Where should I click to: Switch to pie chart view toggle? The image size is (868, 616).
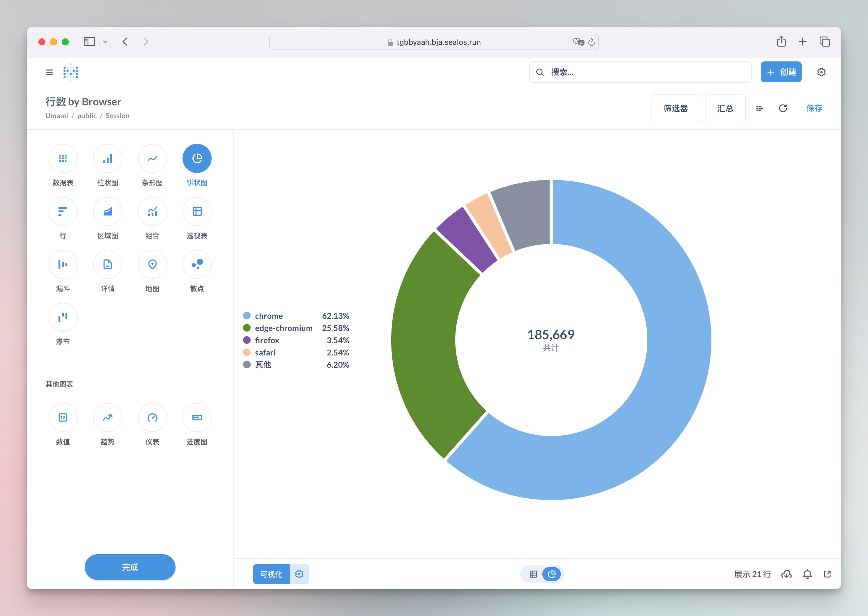[552, 574]
